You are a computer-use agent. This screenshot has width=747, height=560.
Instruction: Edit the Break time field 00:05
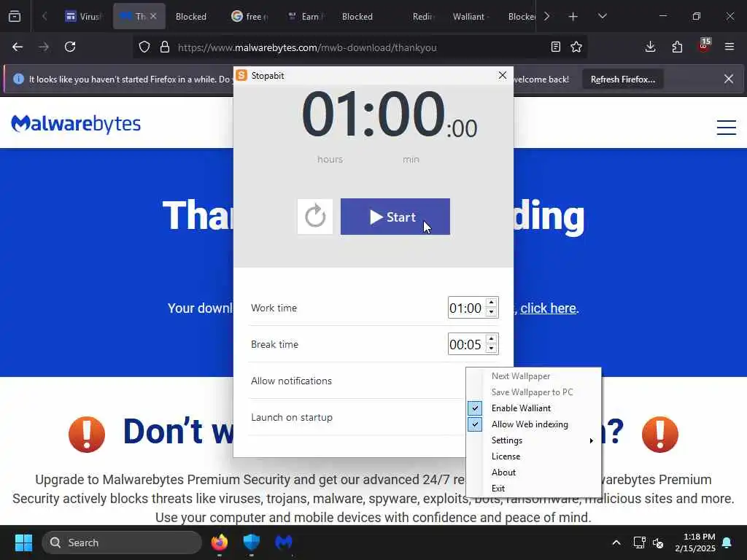[x=466, y=344]
